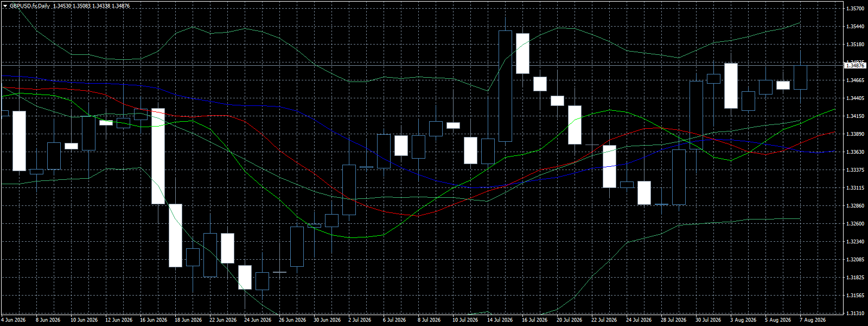Click the highlighted 1.34876 current price tag on price axis
The width and height of the screenshot is (868, 326).
[855, 65]
